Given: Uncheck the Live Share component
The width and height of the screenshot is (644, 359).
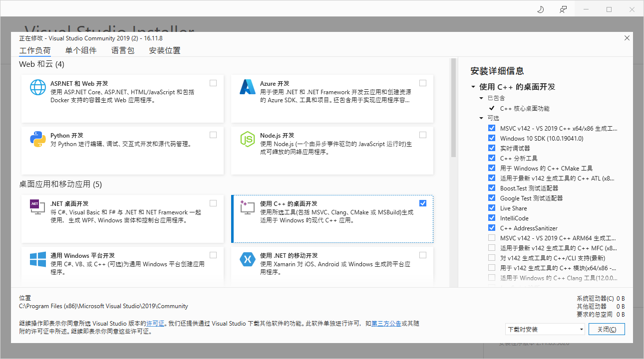Looking at the screenshot, I should 492,208.
